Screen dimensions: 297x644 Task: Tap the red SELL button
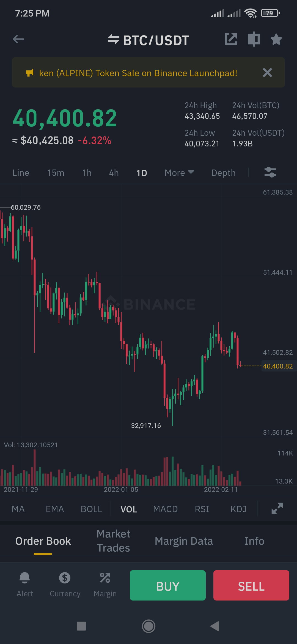click(x=251, y=585)
